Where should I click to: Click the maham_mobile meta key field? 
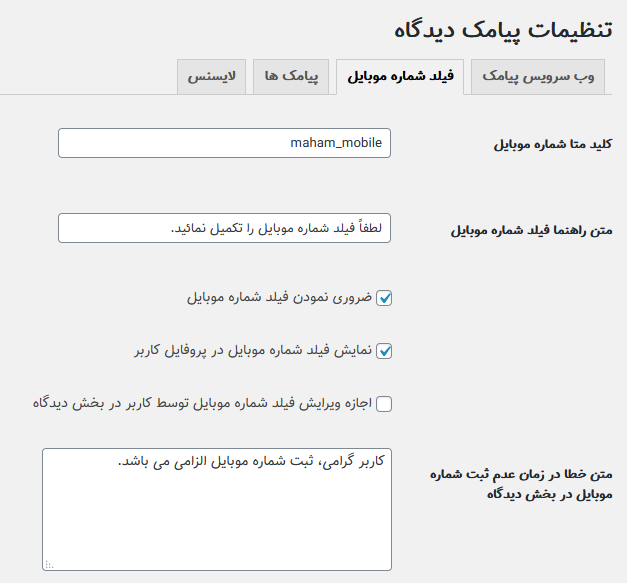coord(224,143)
